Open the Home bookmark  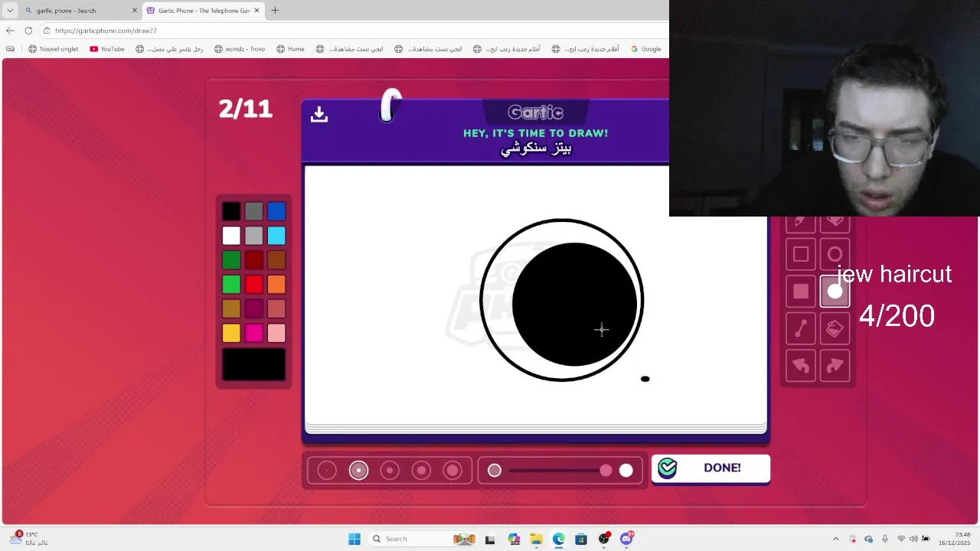pyautogui.click(x=290, y=49)
